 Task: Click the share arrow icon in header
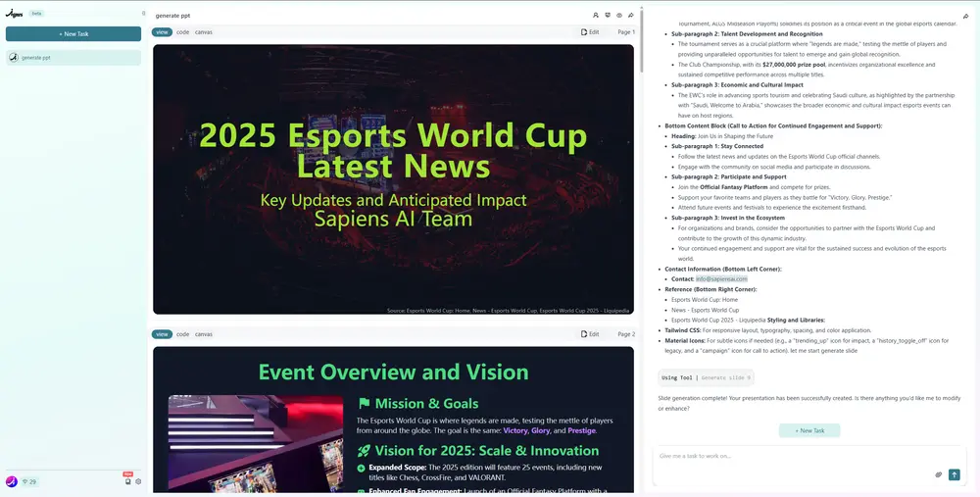coord(631,16)
